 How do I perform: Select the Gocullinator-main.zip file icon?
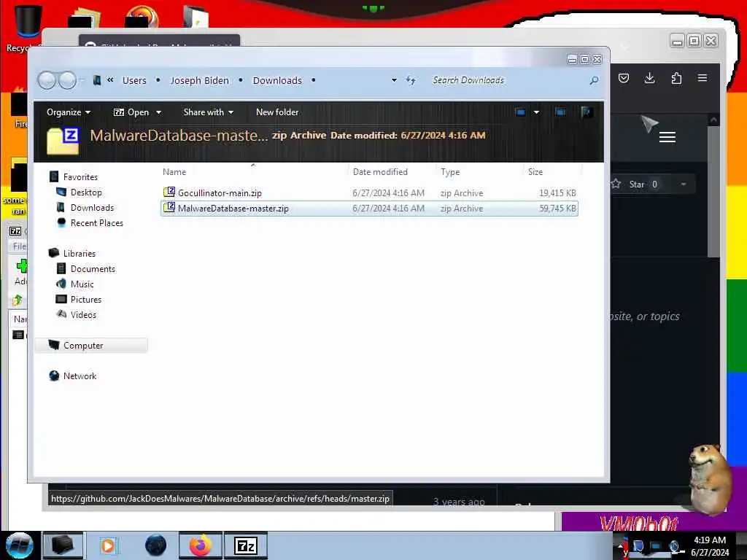(169, 192)
